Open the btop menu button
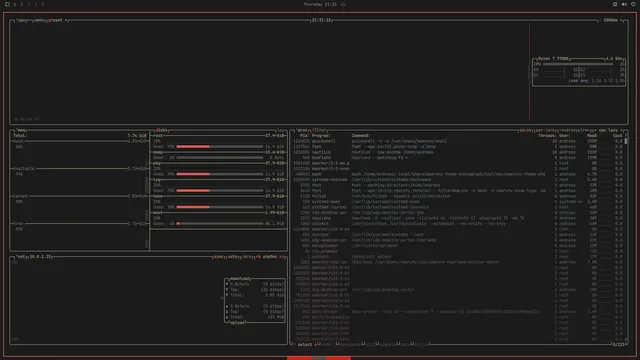 pyautogui.click(x=39, y=20)
